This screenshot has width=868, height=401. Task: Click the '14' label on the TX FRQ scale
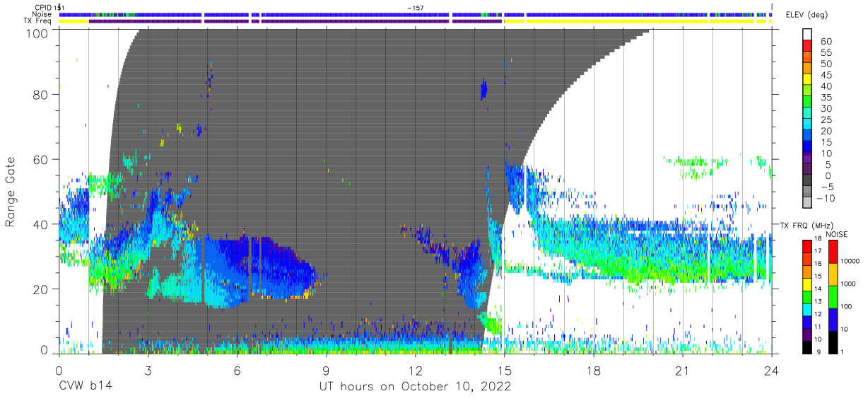(818, 289)
